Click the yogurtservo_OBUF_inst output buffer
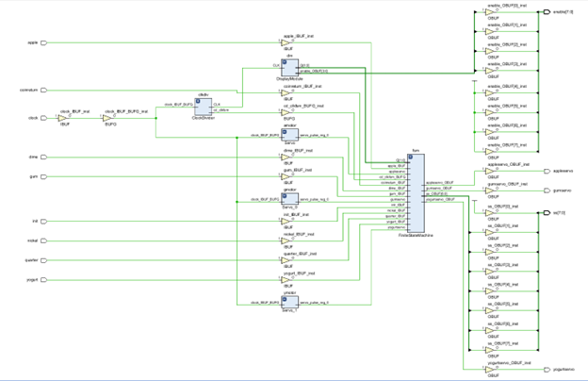The width and height of the screenshot is (588, 381). click(492, 370)
